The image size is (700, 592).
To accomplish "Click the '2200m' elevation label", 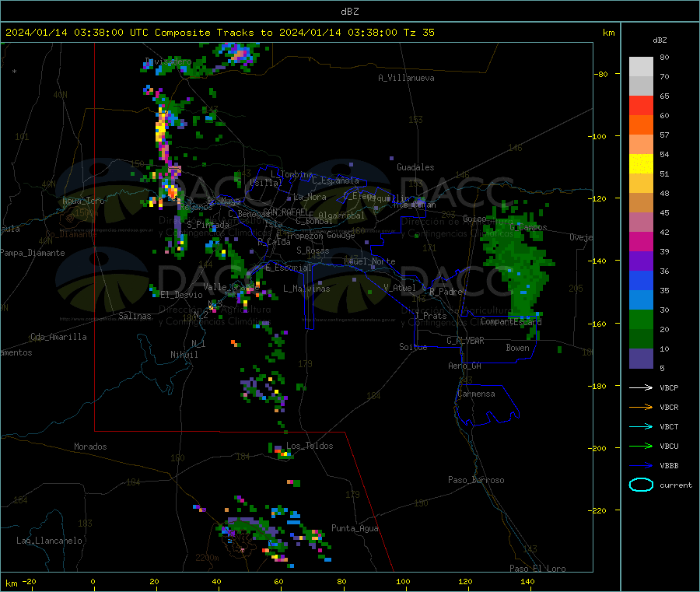I will point(207,558).
